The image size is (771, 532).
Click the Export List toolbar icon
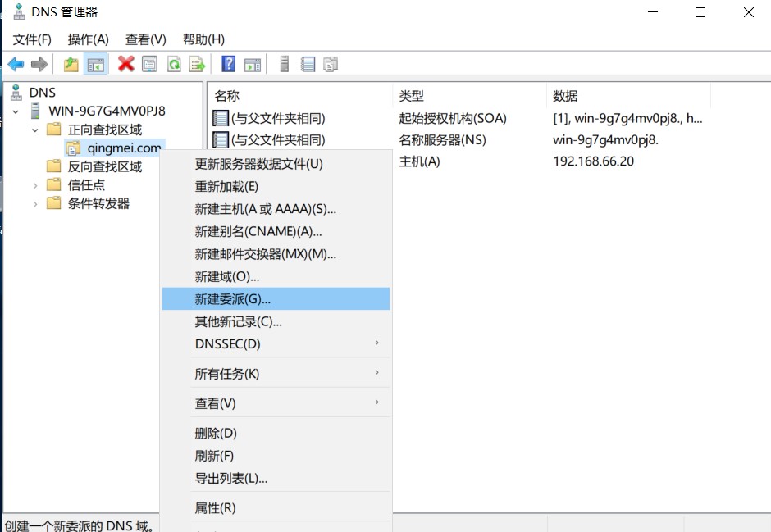click(197, 64)
